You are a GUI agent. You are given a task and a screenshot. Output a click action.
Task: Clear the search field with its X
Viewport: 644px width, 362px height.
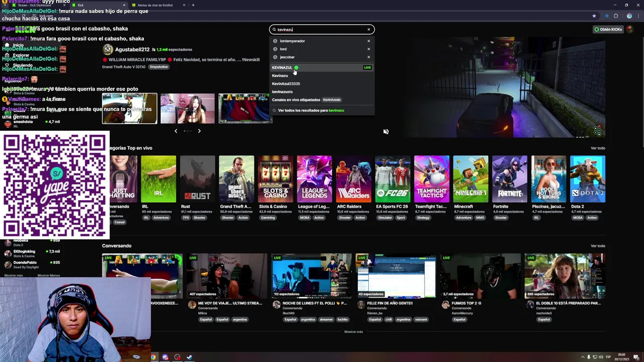(x=368, y=29)
